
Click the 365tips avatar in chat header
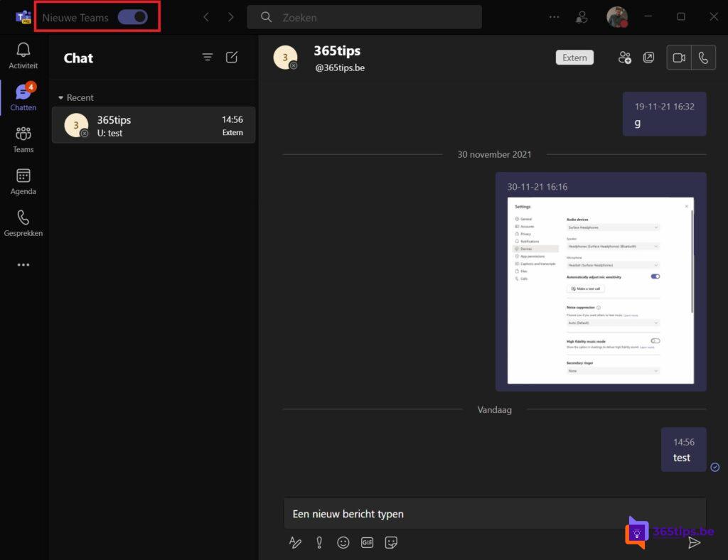click(x=285, y=58)
